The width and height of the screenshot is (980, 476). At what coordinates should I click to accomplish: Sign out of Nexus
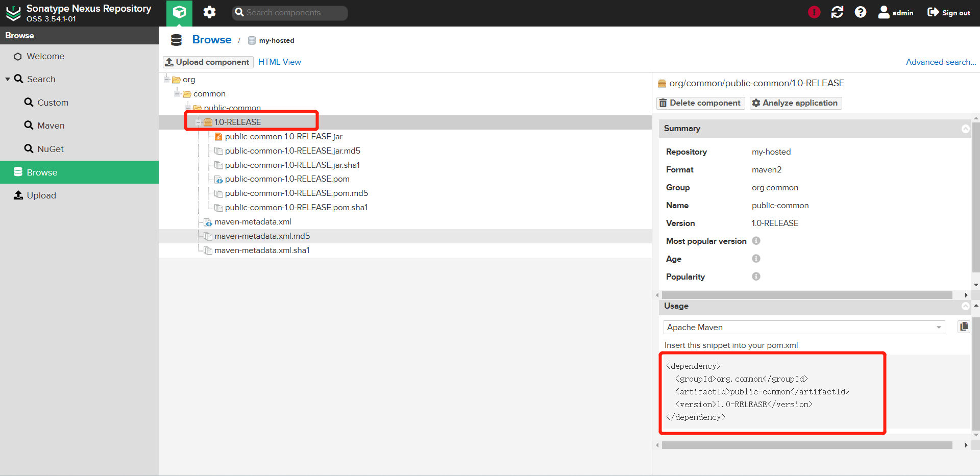coord(949,13)
